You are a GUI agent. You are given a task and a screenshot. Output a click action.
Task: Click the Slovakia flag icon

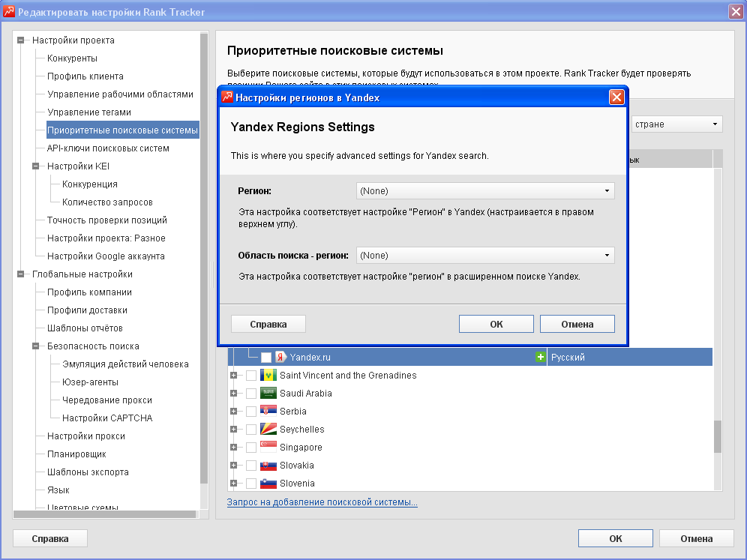tap(268, 466)
